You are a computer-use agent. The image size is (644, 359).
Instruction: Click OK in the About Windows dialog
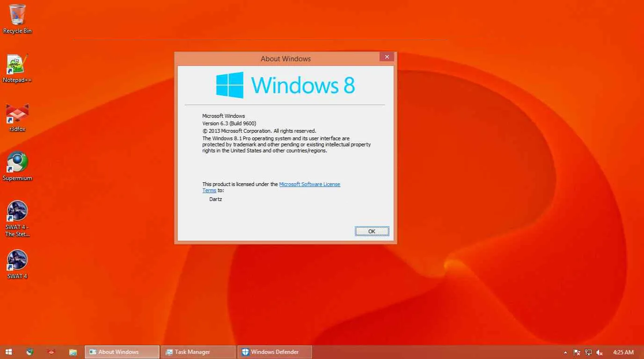[x=372, y=231]
